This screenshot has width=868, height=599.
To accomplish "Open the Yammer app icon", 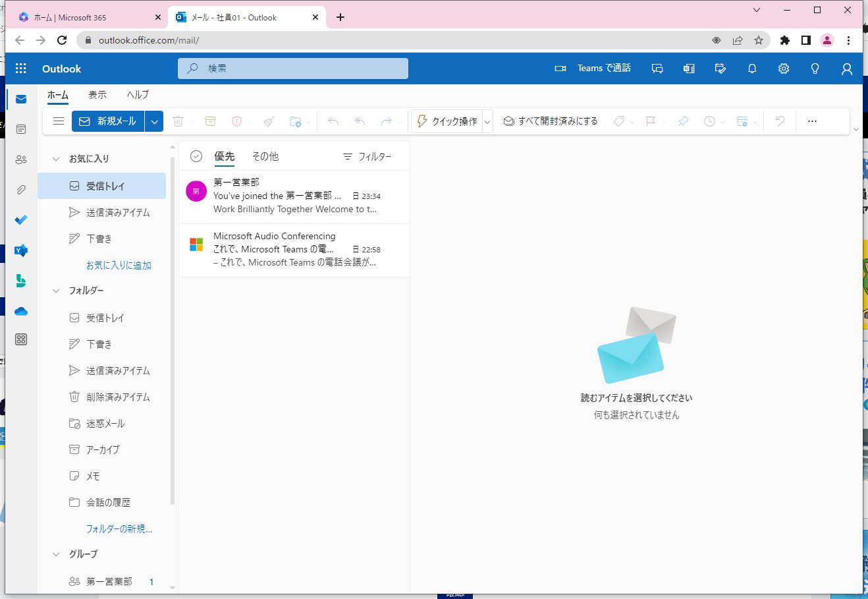I will 21,250.
